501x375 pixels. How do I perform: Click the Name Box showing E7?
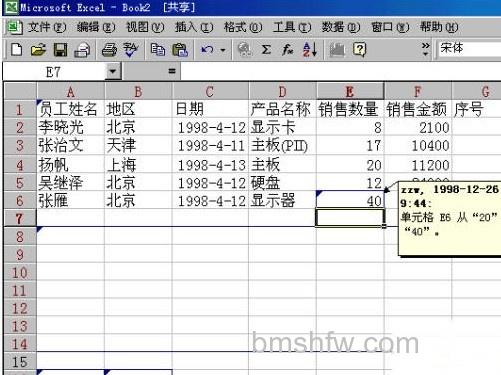(54, 71)
